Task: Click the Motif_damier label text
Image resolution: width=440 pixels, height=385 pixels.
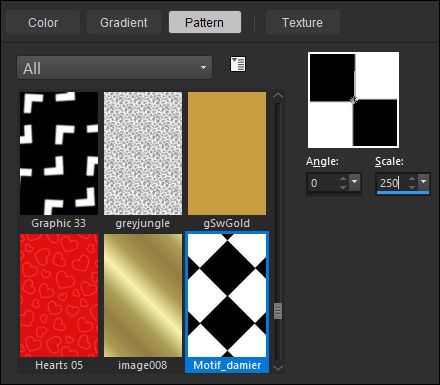Action: (227, 365)
